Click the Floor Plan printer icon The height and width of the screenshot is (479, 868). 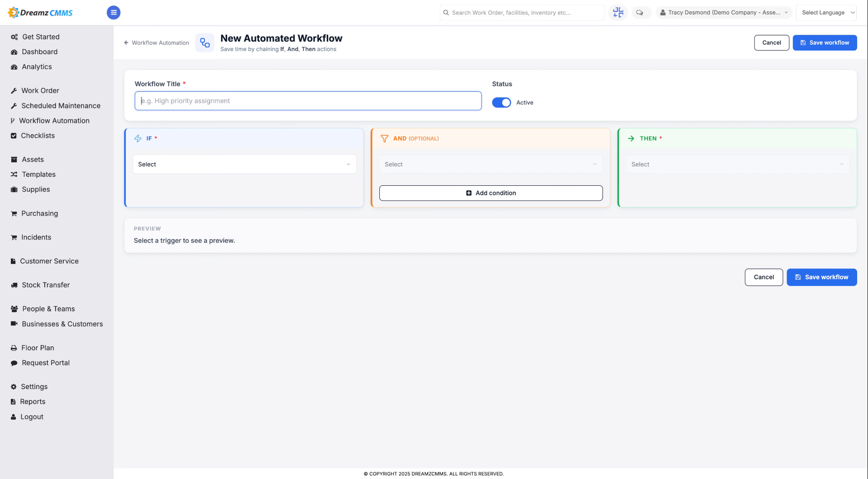coord(14,348)
